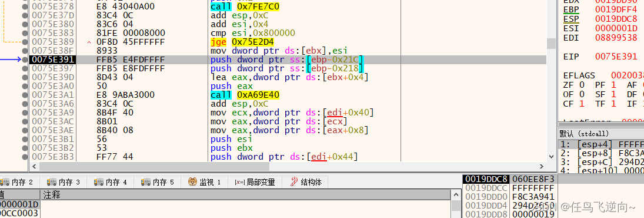Click the 注释 column header
The width and height of the screenshot is (644, 218).
click(51, 195)
